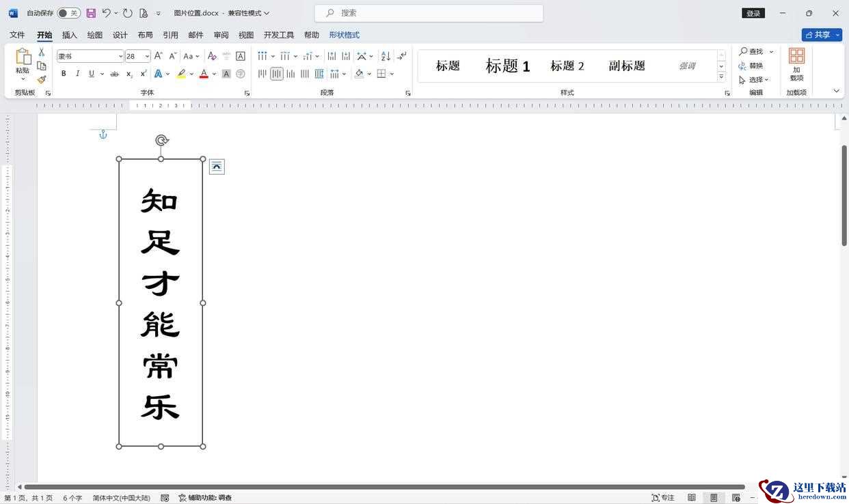Screen dimensions: 849x504
Task: Collapse the ribbon chevron
Action: [x=836, y=91]
